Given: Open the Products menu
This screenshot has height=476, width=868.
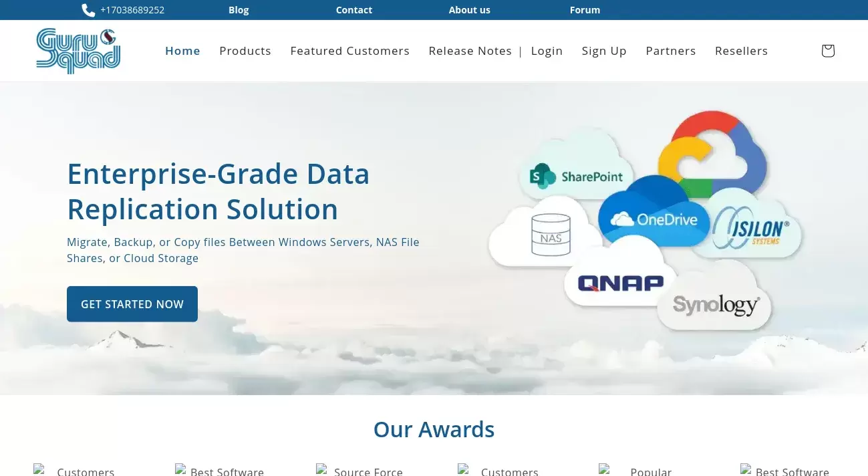Looking at the screenshot, I should [245, 51].
